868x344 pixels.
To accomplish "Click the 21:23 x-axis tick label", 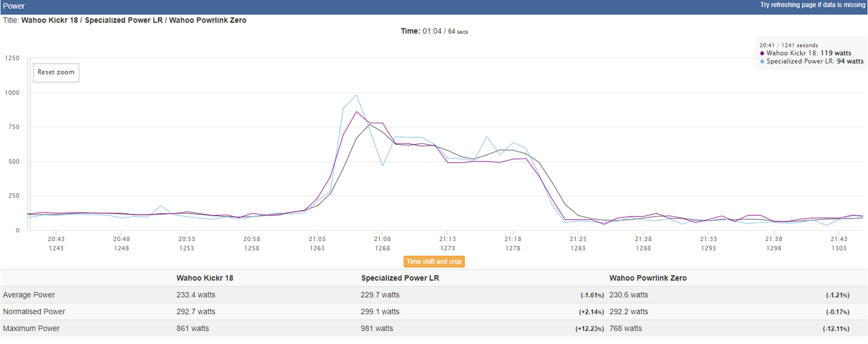I will tap(578, 239).
